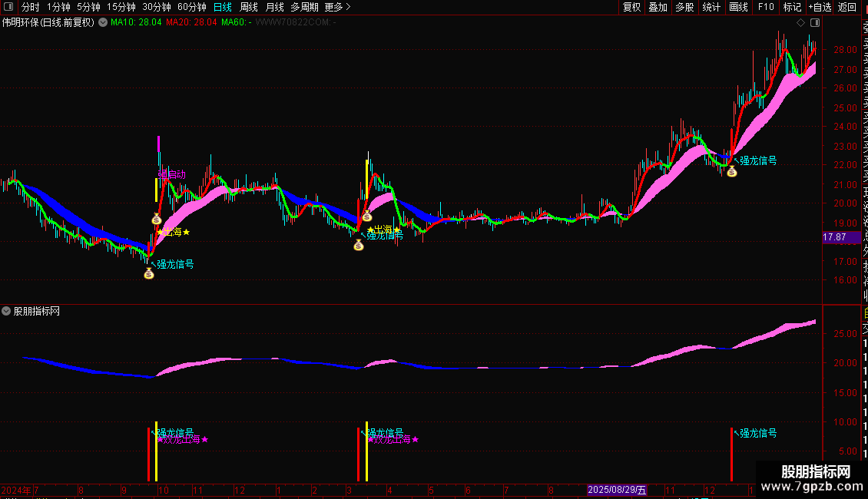Click the 返回 back button
Screen dimensions: 868x499
[x=847, y=7]
